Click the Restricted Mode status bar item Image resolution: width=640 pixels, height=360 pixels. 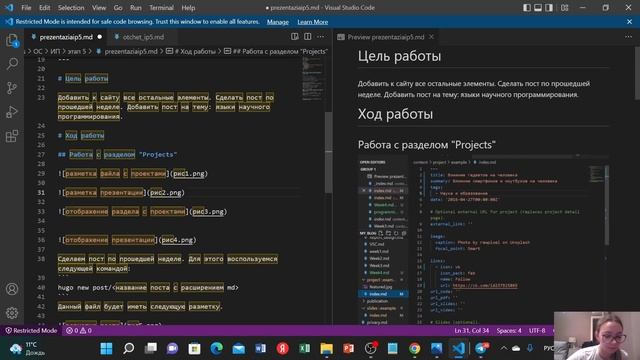pos(31,331)
